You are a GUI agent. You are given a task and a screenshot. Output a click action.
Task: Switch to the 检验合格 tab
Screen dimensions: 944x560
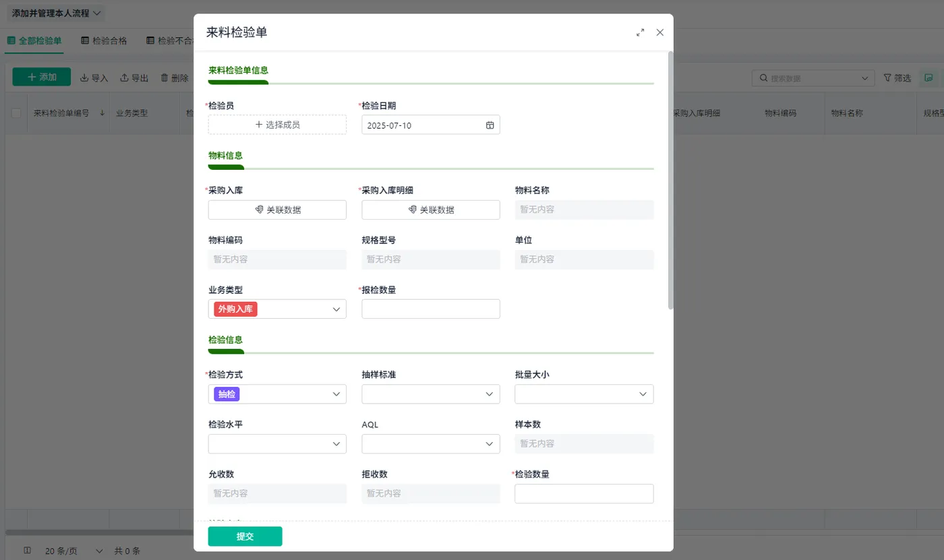click(x=104, y=40)
